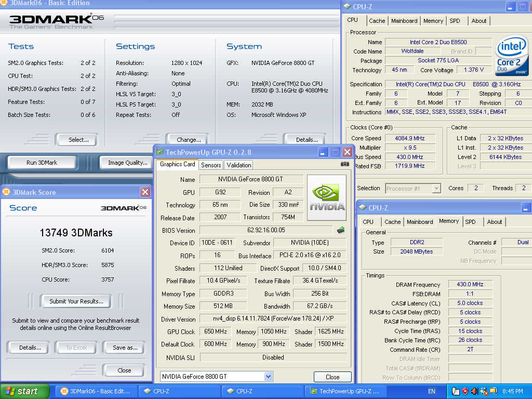The width and height of the screenshot is (532, 399).
Task: Click the EN language indicator in tray
Action: (432, 391)
